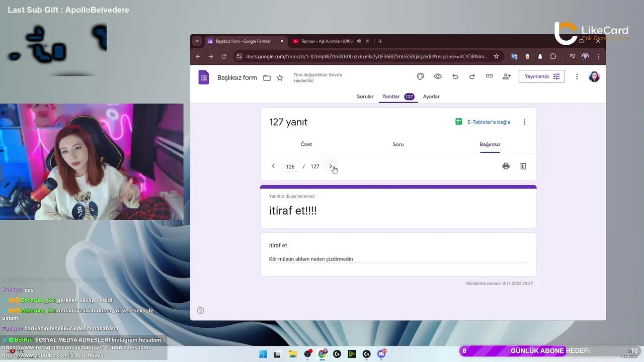Mute the Teoman tab audio icon
The height and width of the screenshot is (362, 644).
pyautogui.click(x=359, y=41)
